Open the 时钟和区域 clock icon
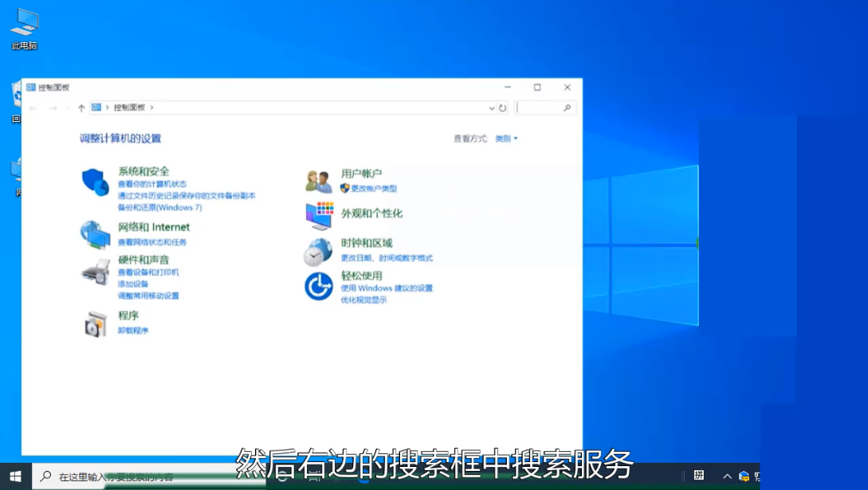Viewport: 868px width, 490px height. (x=318, y=252)
